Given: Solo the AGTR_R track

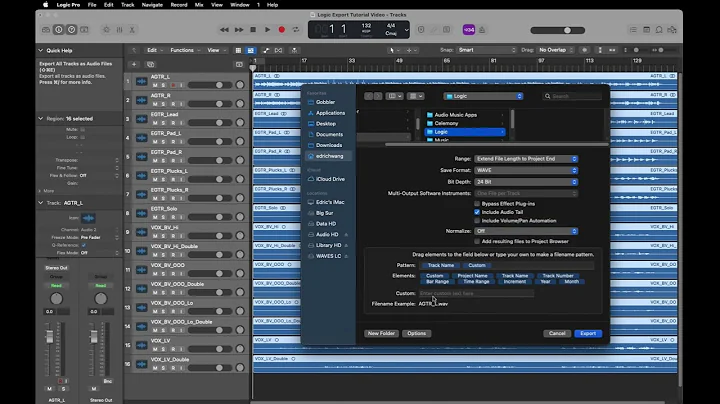Looking at the screenshot, I should [163, 104].
